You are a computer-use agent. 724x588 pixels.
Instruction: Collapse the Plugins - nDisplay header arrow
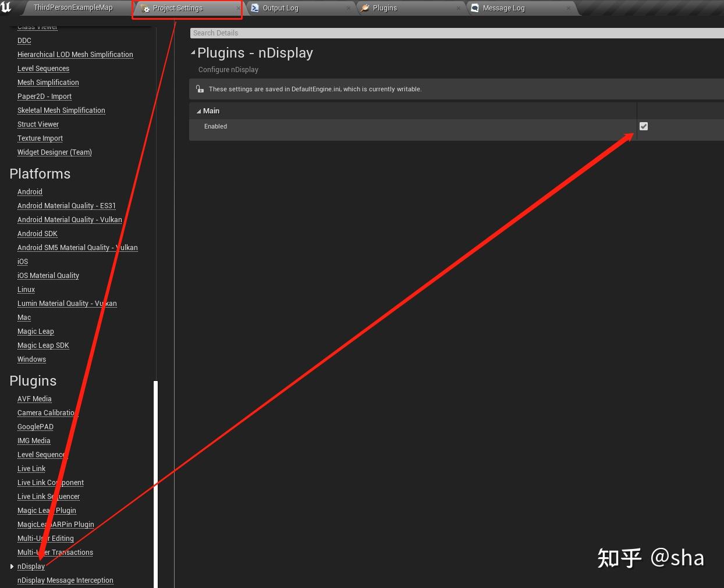tap(193, 53)
